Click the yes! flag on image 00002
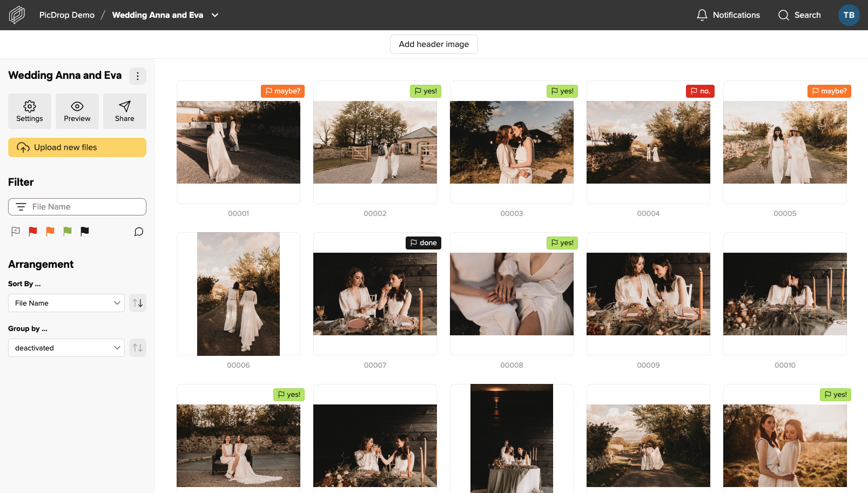Screen dimensions: 868x493 pyautogui.click(x=426, y=91)
